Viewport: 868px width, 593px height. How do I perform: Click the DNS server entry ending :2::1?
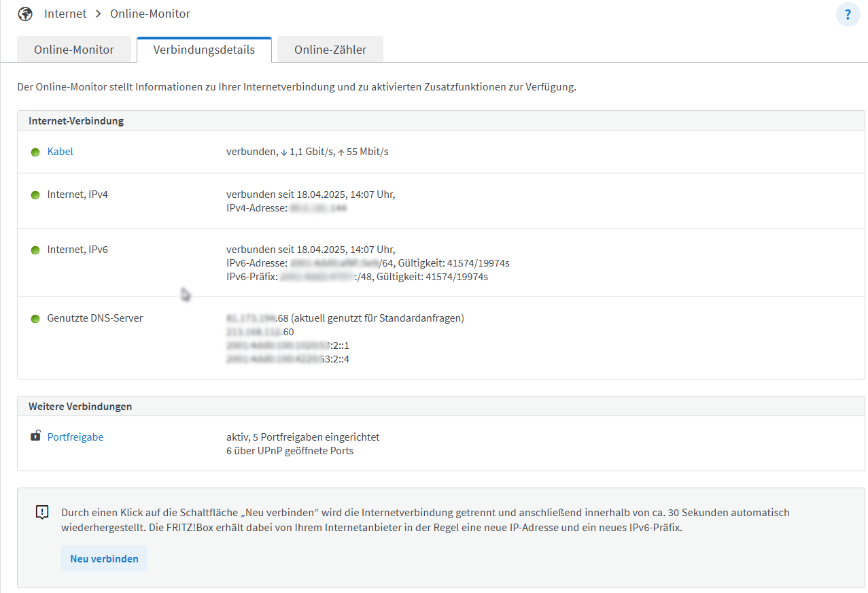coord(288,345)
